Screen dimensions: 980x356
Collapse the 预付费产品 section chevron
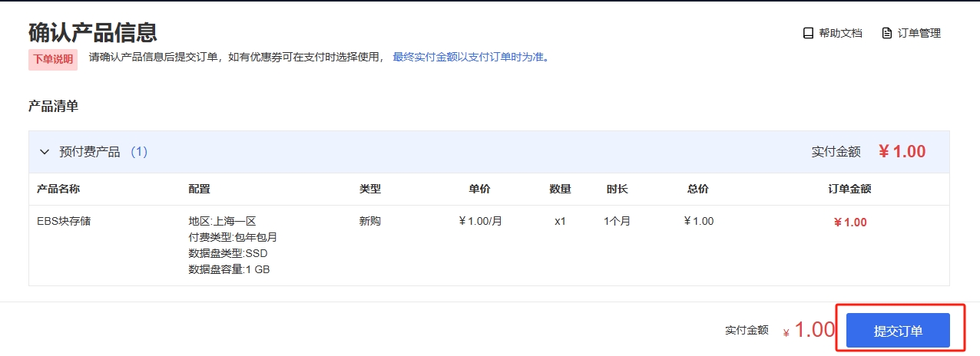(44, 152)
